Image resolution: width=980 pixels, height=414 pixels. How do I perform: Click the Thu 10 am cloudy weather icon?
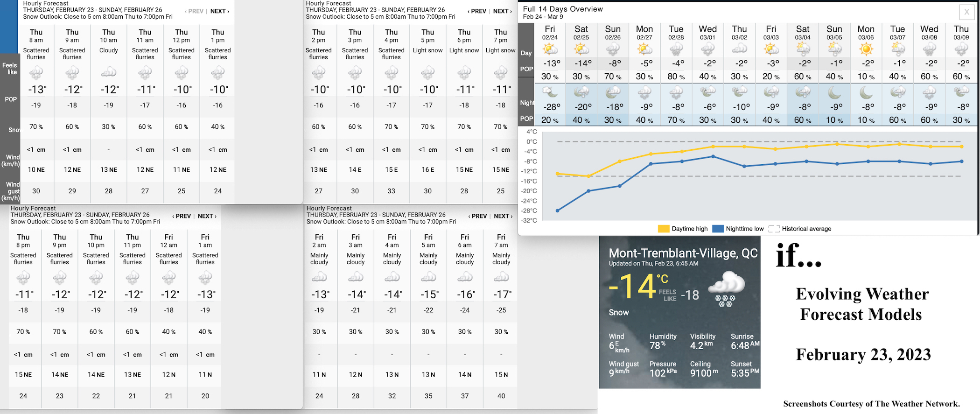coord(109,72)
